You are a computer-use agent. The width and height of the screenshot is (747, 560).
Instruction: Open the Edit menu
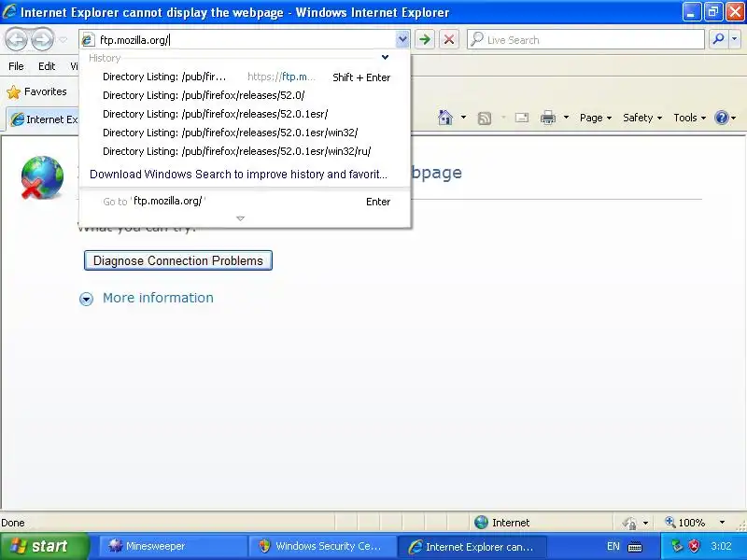[47, 66]
